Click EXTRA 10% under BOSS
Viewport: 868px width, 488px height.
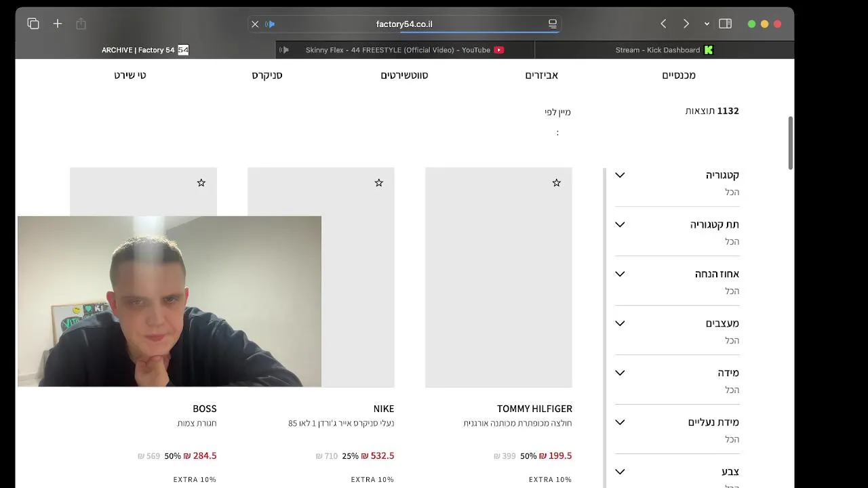pyautogui.click(x=195, y=480)
